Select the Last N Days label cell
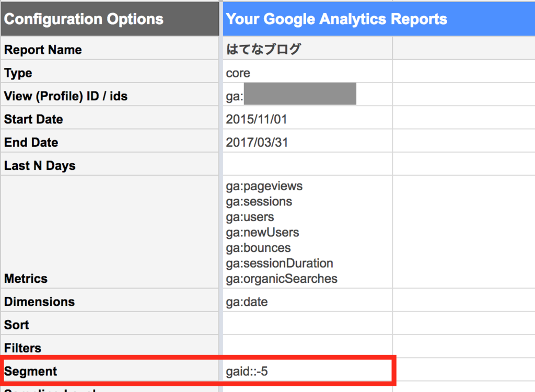 [110, 166]
